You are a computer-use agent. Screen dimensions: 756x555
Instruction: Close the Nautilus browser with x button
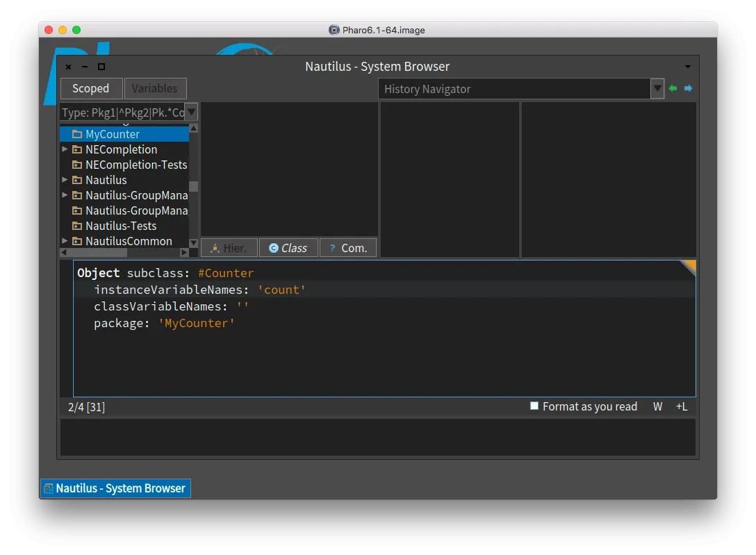click(69, 67)
